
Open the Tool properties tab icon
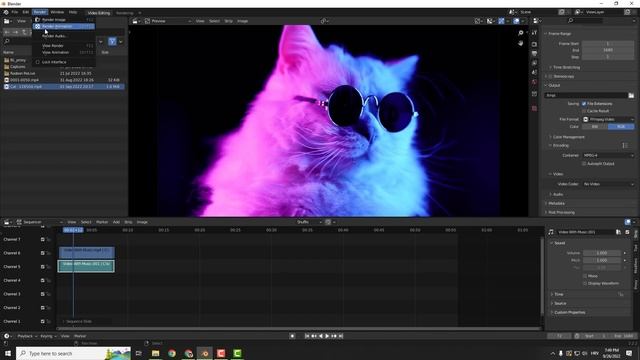(534, 33)
